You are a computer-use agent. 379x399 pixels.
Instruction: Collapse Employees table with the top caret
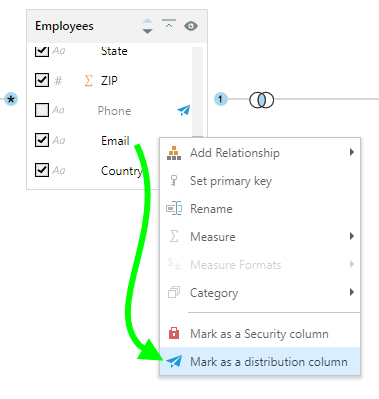pyautogui.click(x=169, y=24)
